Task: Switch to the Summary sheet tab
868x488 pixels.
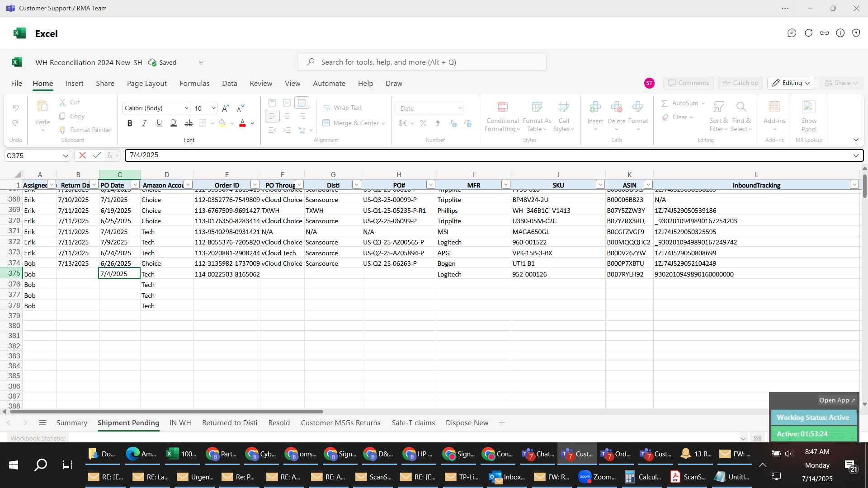Action: [72, 423]
